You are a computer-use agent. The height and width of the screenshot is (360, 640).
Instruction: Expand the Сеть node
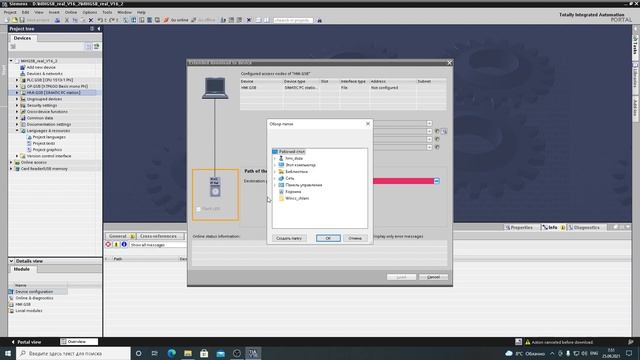275,178
